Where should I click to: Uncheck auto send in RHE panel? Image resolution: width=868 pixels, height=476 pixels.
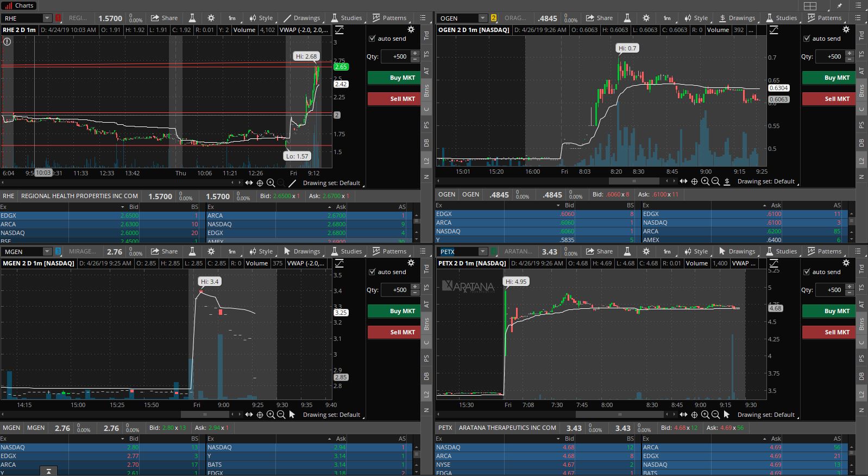click(x=372, y=39)
